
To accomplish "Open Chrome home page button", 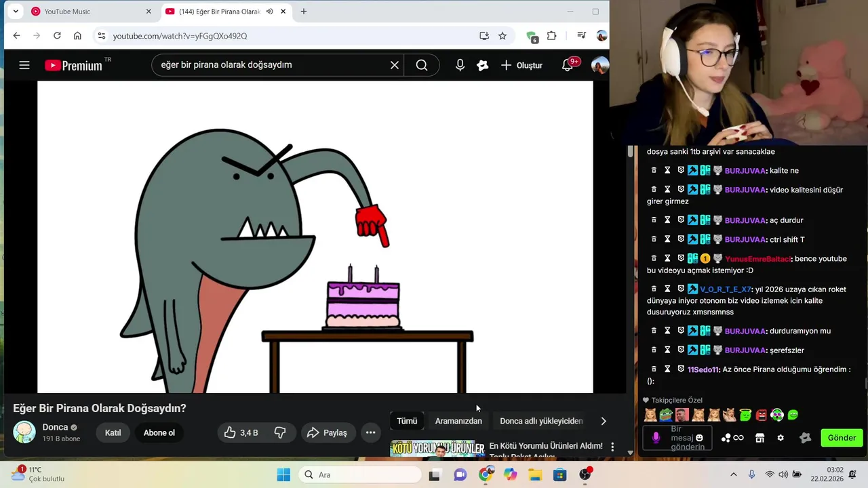I will click(x=77, y=35).
